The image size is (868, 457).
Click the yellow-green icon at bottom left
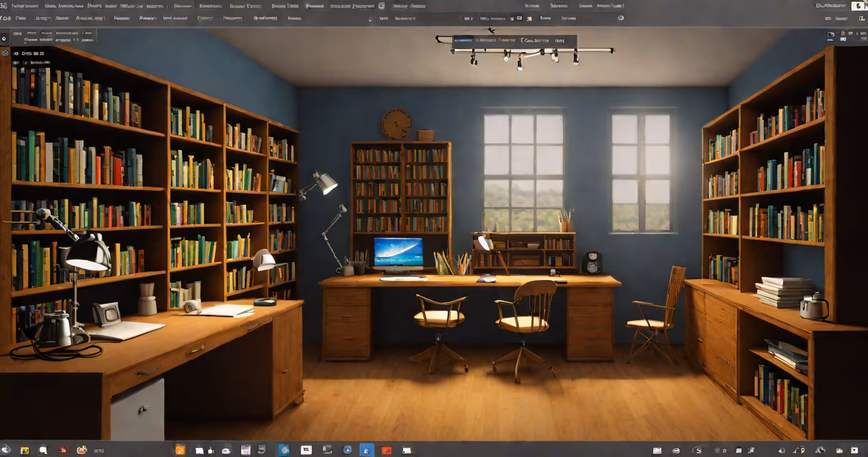pos(25,451)
